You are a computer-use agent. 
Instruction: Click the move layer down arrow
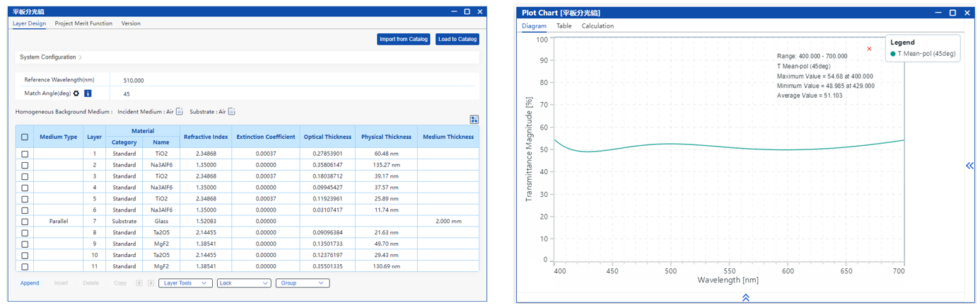coord(151,283)
